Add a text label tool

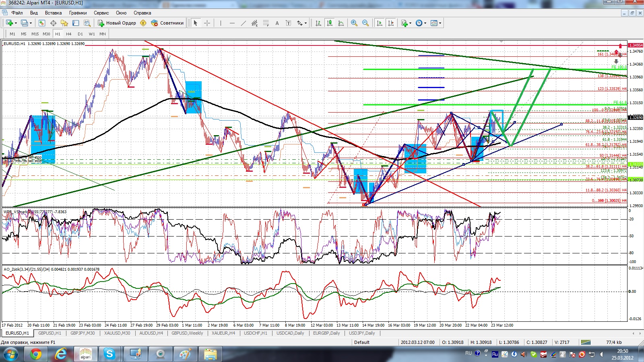click(277, 23)
